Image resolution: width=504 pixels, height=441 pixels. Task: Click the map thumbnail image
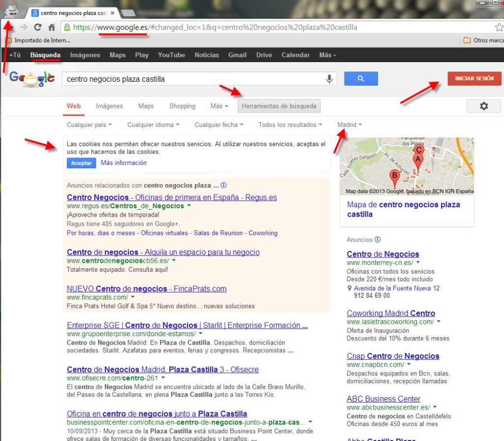click(x=407, y=166)
